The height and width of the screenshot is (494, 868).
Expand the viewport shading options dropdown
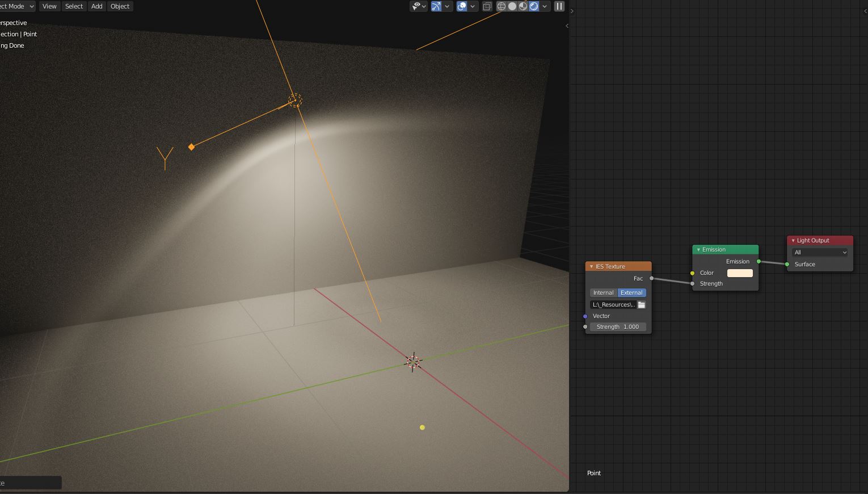click(x=545, y=6)
